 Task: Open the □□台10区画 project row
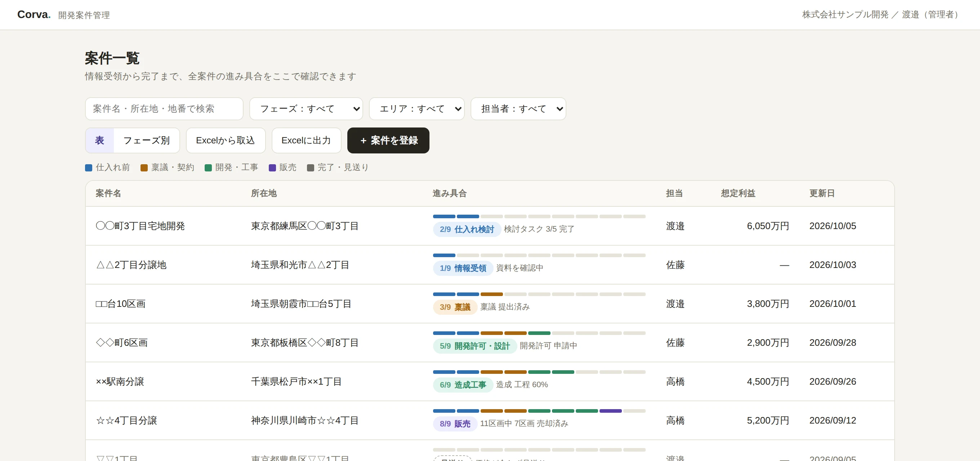click(x=490, y=304)
